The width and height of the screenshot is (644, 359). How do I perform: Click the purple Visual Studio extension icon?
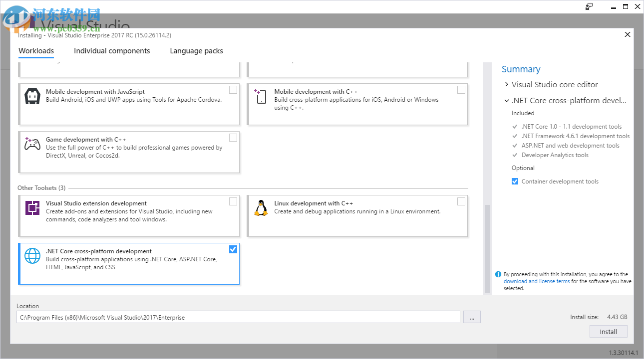pos(32,207)
